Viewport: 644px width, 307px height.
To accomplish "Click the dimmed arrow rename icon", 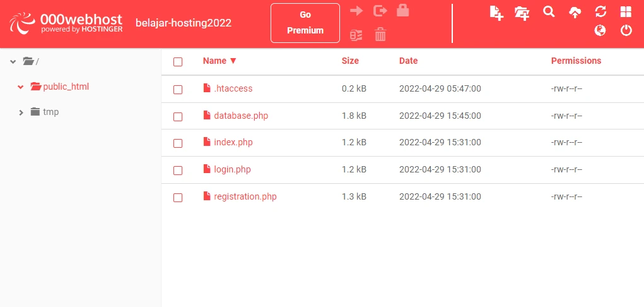I will [356, 11].
